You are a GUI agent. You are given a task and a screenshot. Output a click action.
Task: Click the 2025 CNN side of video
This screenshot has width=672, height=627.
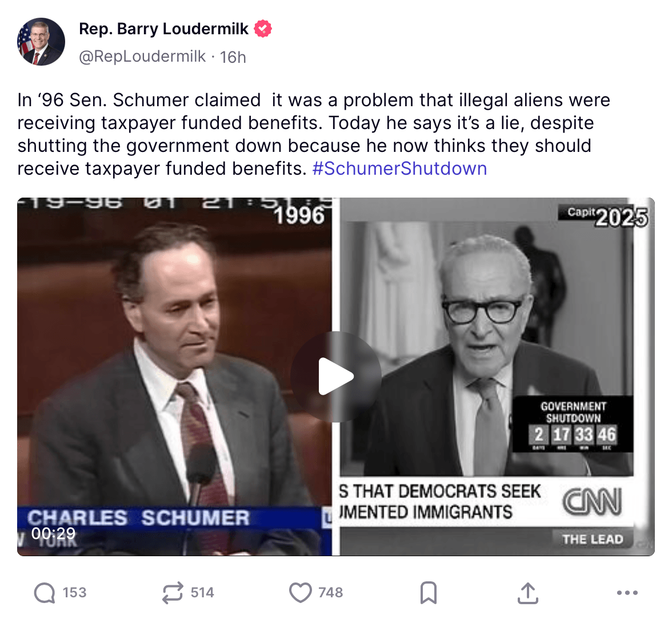click(x=497, y=376)
